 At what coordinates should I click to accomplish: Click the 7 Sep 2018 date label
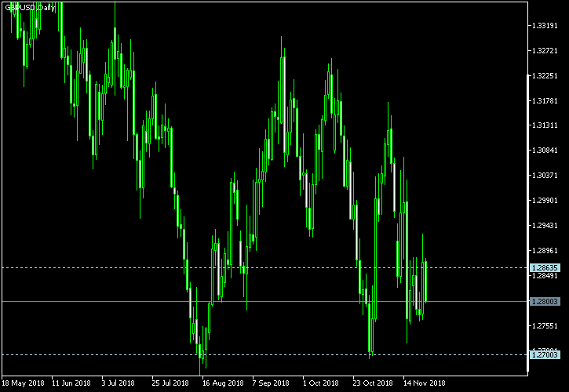(271, 383)
